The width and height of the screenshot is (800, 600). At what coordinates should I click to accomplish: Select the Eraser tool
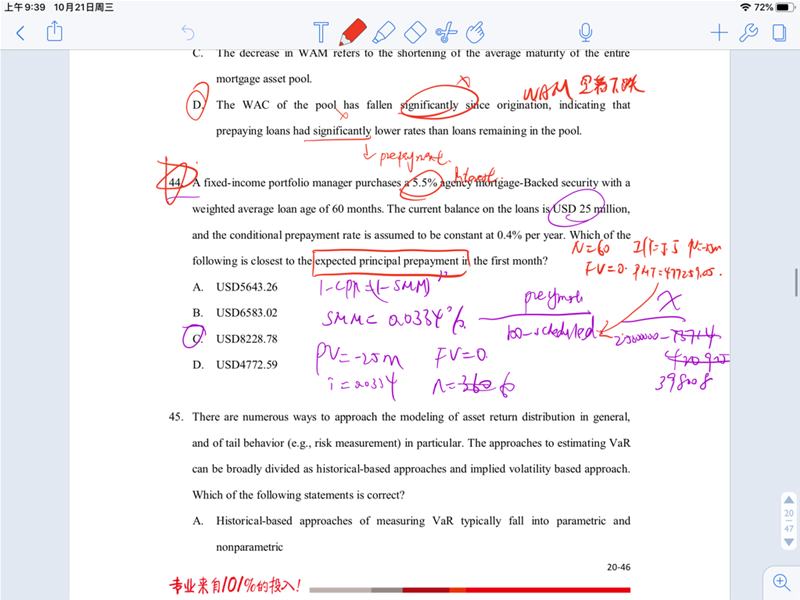click(x=415, y=32)
